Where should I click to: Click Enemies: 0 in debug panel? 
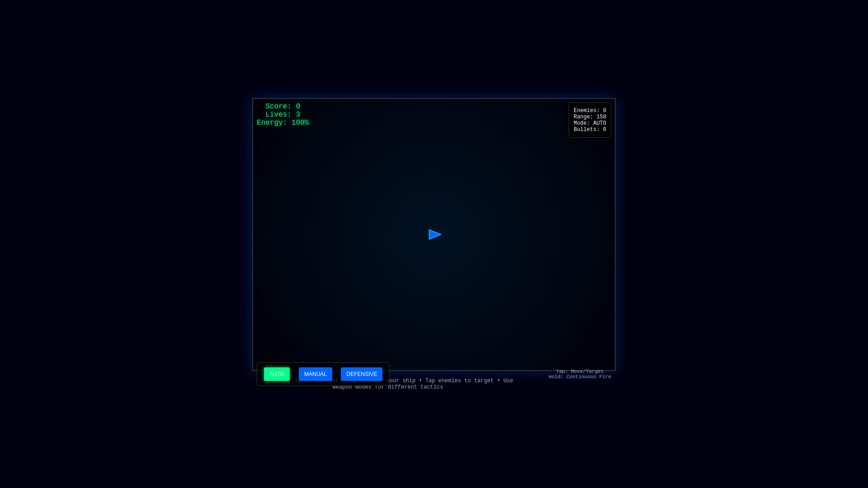tap(590, 111)
